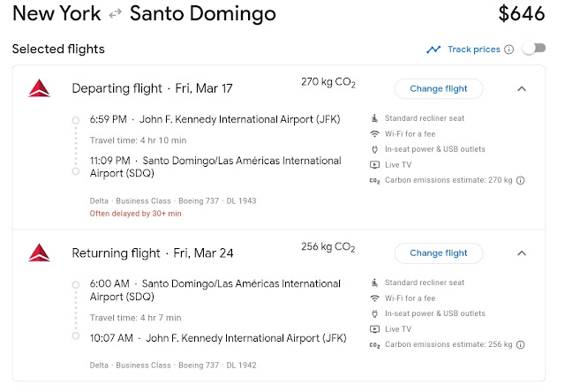Click departing flight Wi-Fi for a fee icon
The width and height of the screenshot is (565, 392).
pyautogui.click(x=374, y=133)
